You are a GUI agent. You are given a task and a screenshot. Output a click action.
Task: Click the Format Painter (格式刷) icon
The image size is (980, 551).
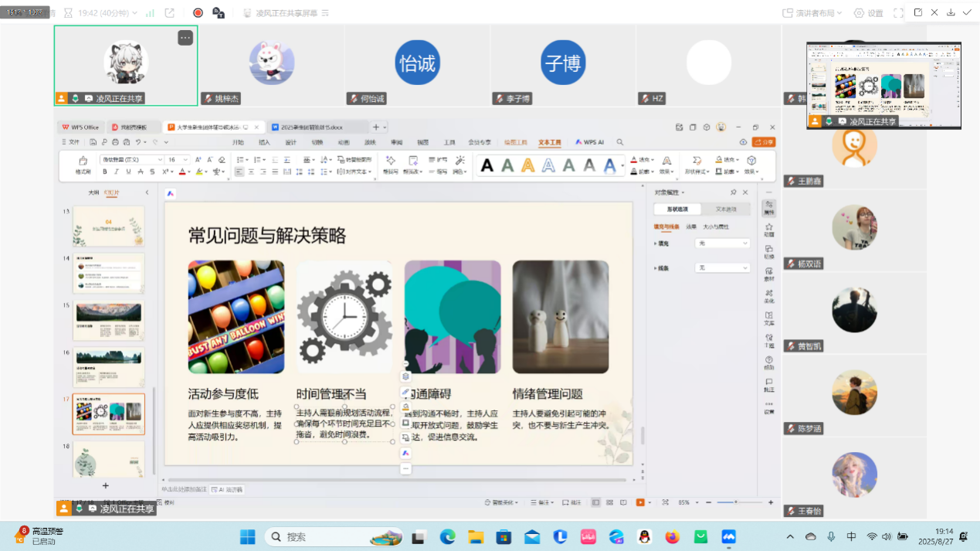[83, 165]
